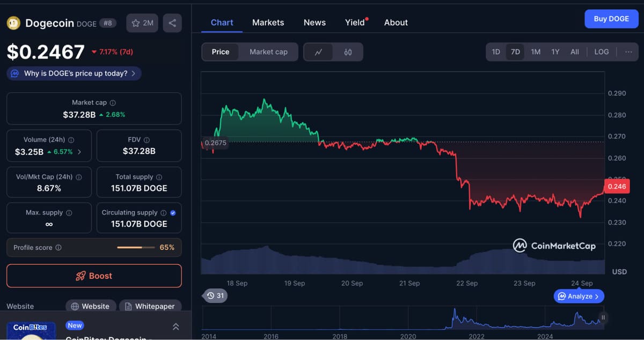
Task: Click the Vol/Mkt Cap (24h) info icon
Action: click(79, 177)
